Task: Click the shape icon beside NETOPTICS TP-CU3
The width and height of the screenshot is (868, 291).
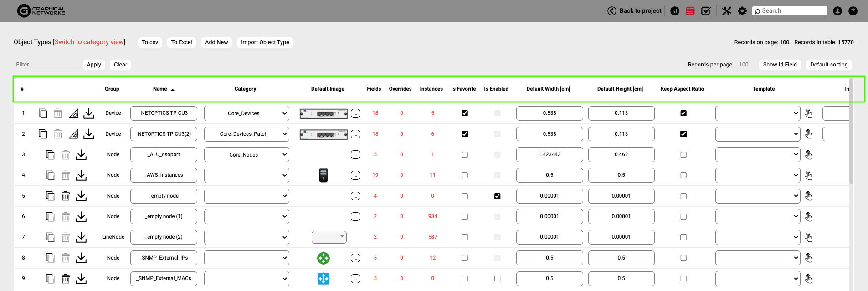Action: pos(73,113)
